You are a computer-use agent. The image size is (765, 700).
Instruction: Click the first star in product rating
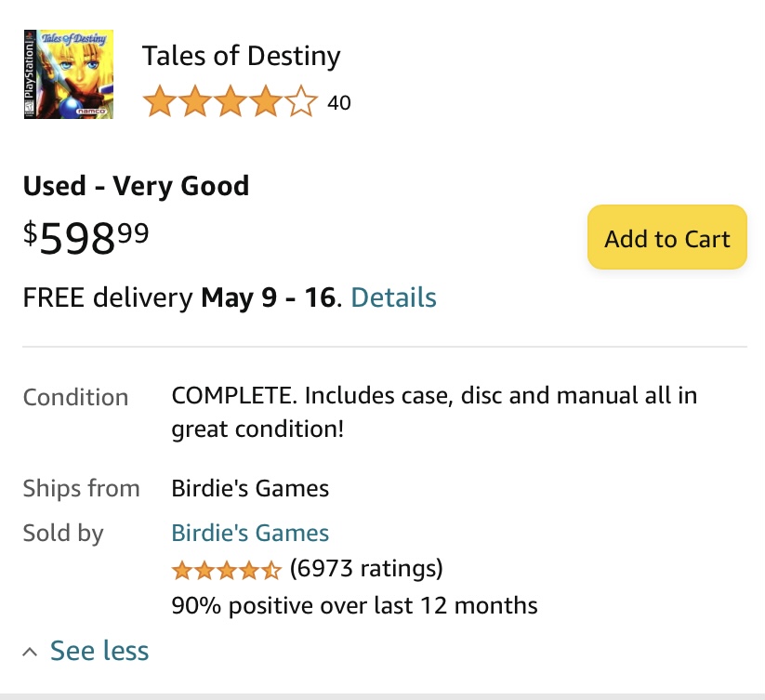click(x=160, y=101)
